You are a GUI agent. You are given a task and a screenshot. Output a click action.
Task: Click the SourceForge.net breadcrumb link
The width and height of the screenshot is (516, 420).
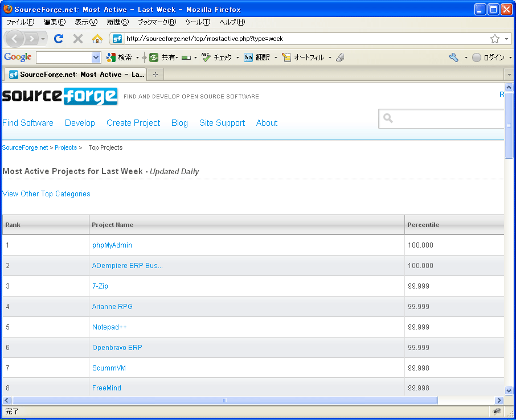tap(25, 147)
